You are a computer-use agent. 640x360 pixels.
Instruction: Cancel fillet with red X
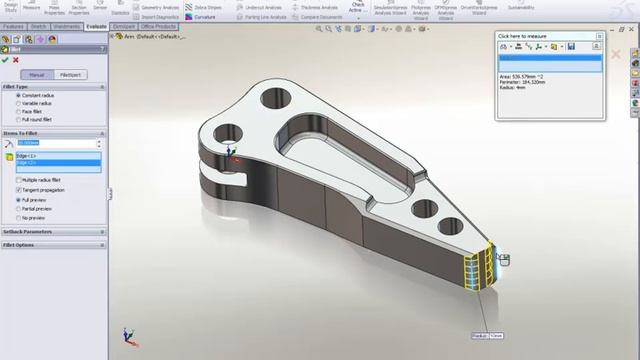pyautogui.click(x=16, y=60)
